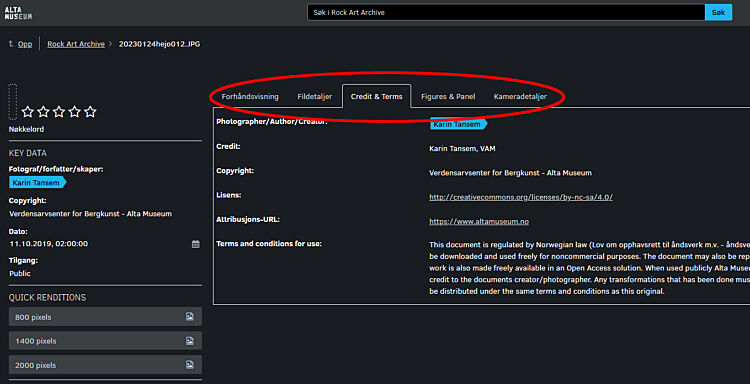The height and width of the screenshot is (384, 750).
Task: Click the dotted thumbnail placeholder above Nøkkelord
Action: (13, 102)
